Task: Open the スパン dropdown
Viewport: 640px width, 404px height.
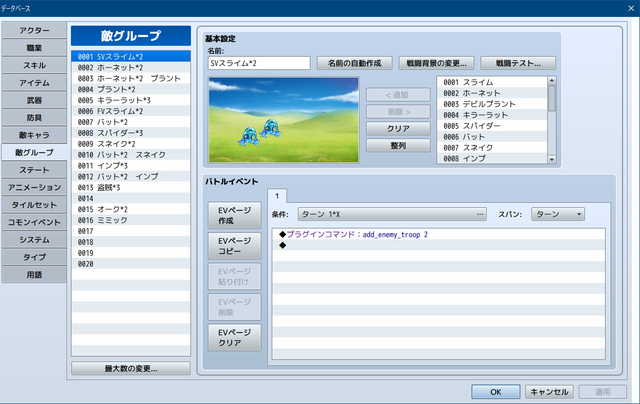Action: tap(558, 214)
